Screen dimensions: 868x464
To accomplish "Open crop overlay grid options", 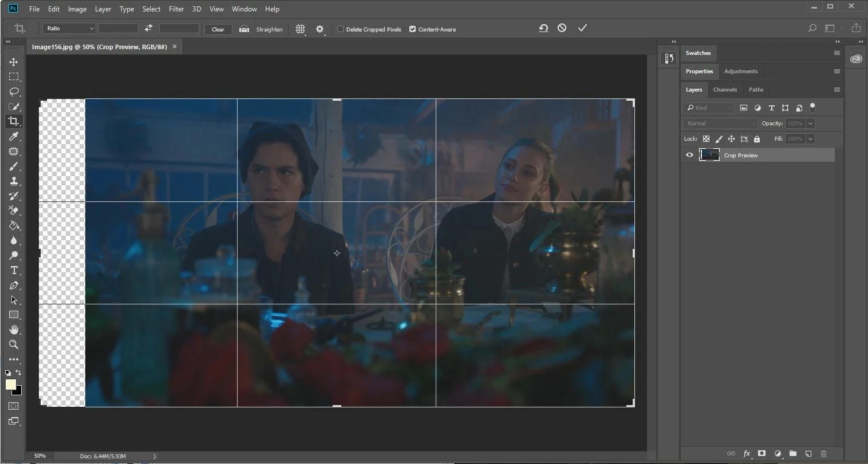I will coord(300,29).
